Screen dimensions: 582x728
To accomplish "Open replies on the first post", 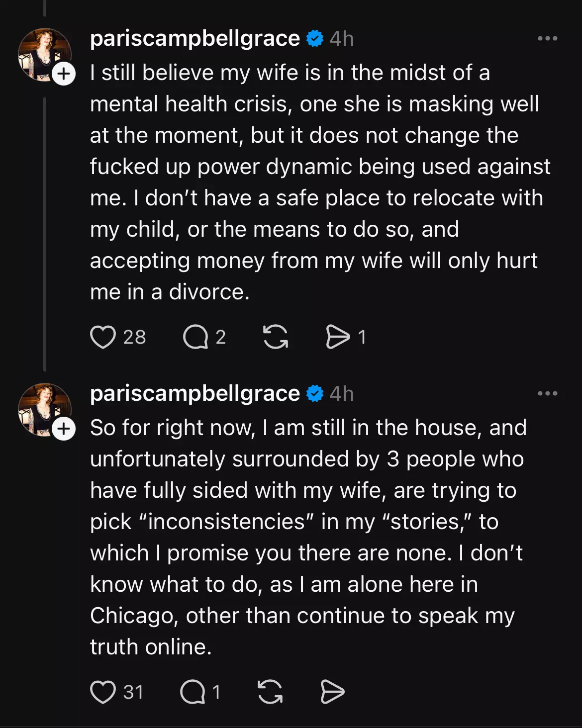I will pos(195,337).
